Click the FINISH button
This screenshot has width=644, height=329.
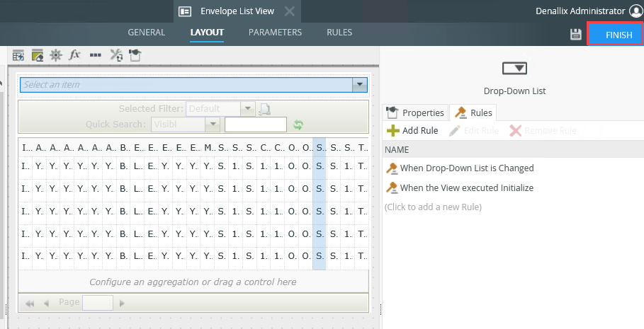(615, 34)
